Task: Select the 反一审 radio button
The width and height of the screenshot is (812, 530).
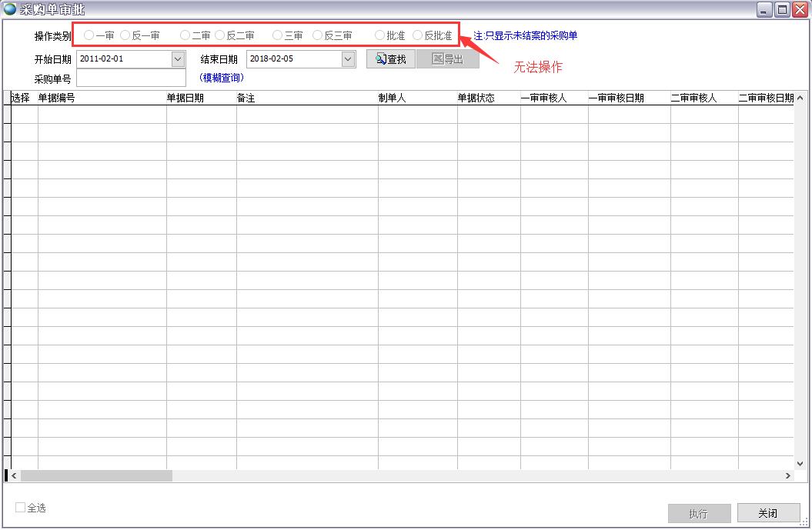Action: tap(125, 35)
